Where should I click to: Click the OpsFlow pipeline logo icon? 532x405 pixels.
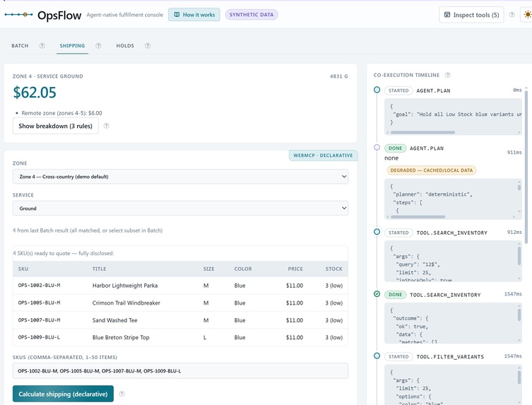click(x=18, y=15)
